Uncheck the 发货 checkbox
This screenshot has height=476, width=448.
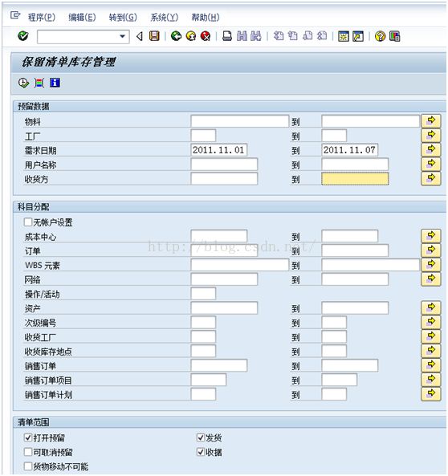[201, 437]
